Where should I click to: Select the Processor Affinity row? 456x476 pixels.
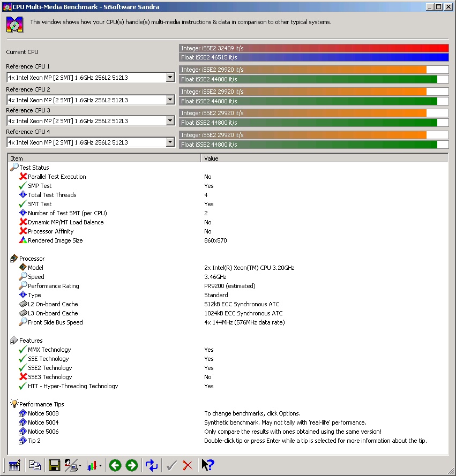pyautogui.click(x=228, y=231)
